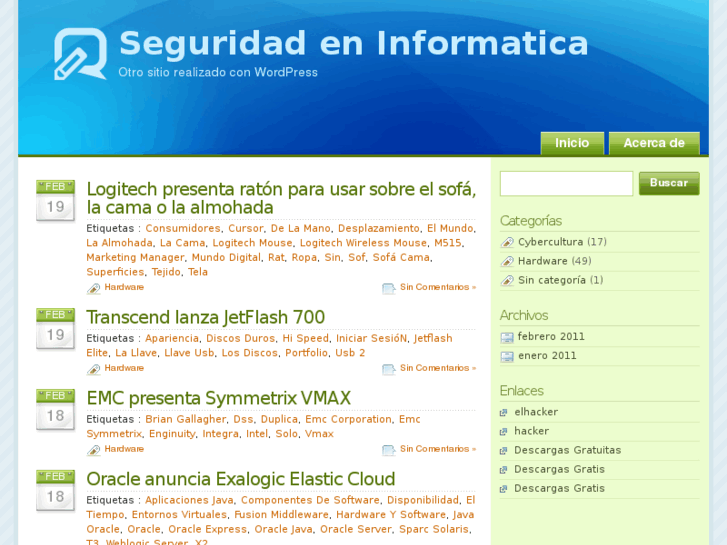
Task: Select the Aplicaciones Java tag
Action: pos(190,500)
